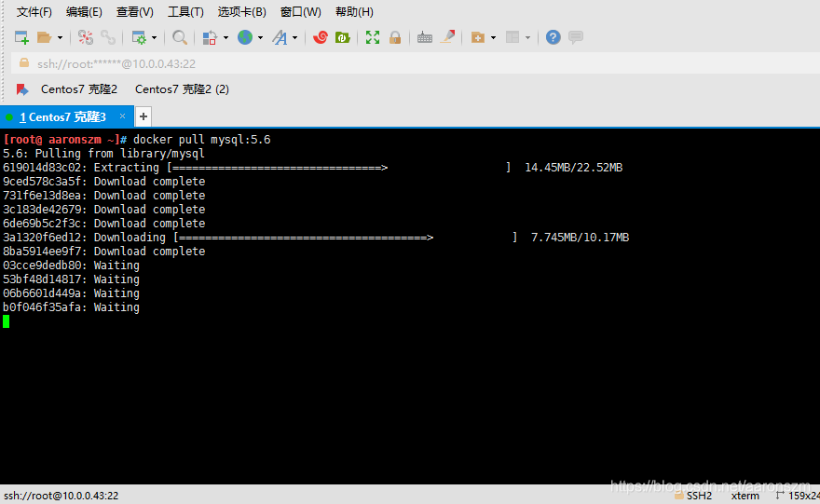820x504 pixels.
Task: Click the lock screen padlock icon
Action: (x=395, y=37)
